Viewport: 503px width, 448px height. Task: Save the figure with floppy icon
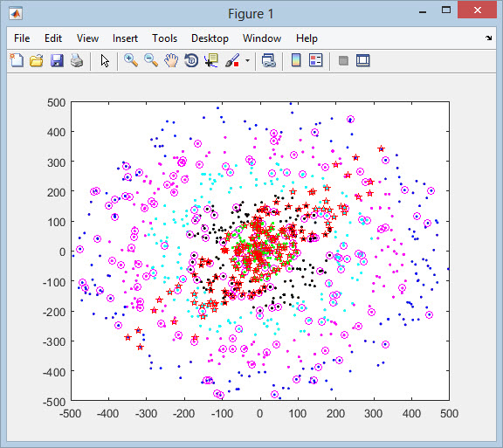tap(57, 60)
